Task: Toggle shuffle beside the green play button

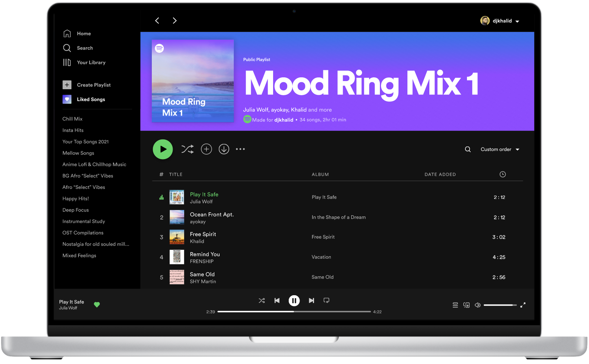Action: (188, 149)
